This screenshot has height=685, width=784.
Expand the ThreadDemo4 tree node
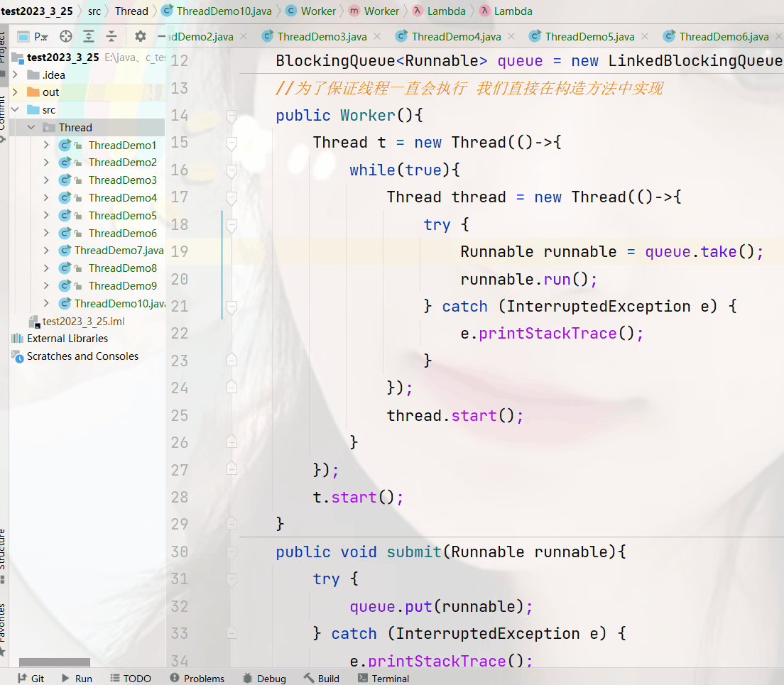click(46, 198)
